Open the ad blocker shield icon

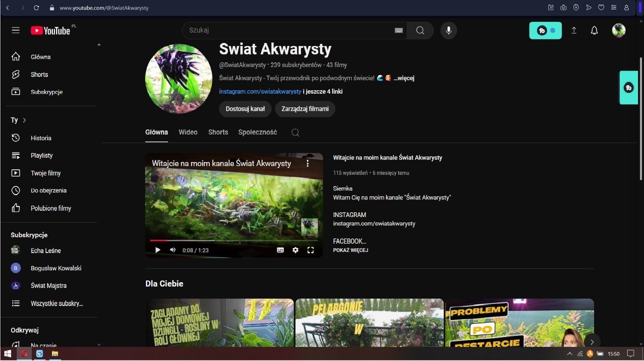576,8
